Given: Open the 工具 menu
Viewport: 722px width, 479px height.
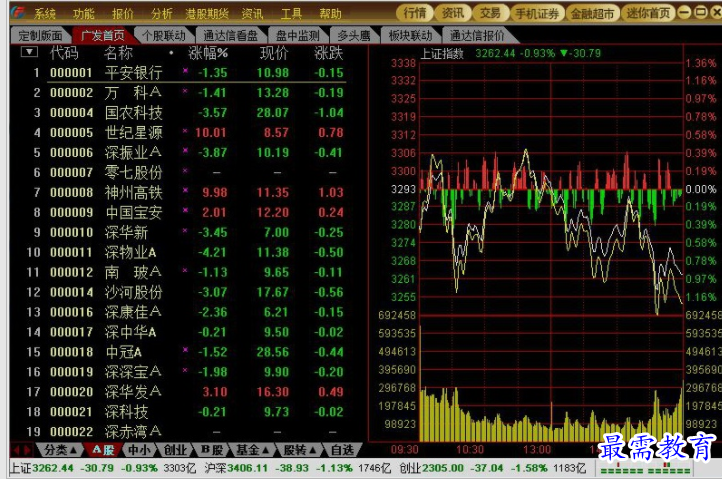Looking at the screenshot, I should click(291, 14).
